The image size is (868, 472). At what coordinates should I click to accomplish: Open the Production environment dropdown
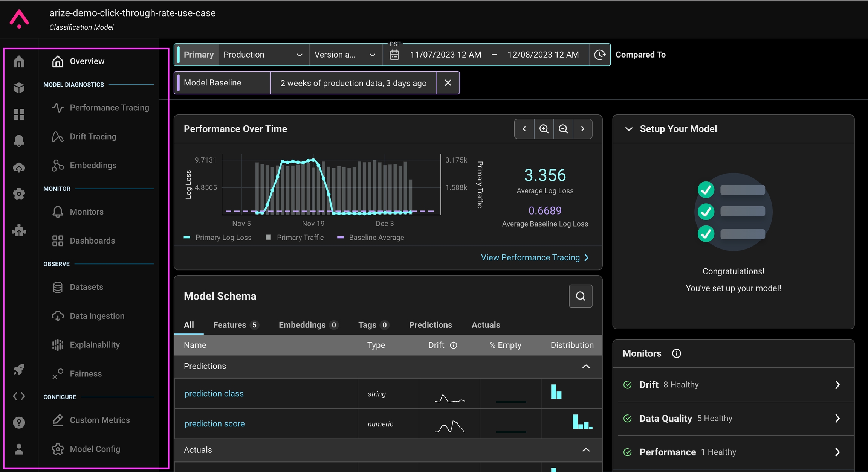(263, 55)
